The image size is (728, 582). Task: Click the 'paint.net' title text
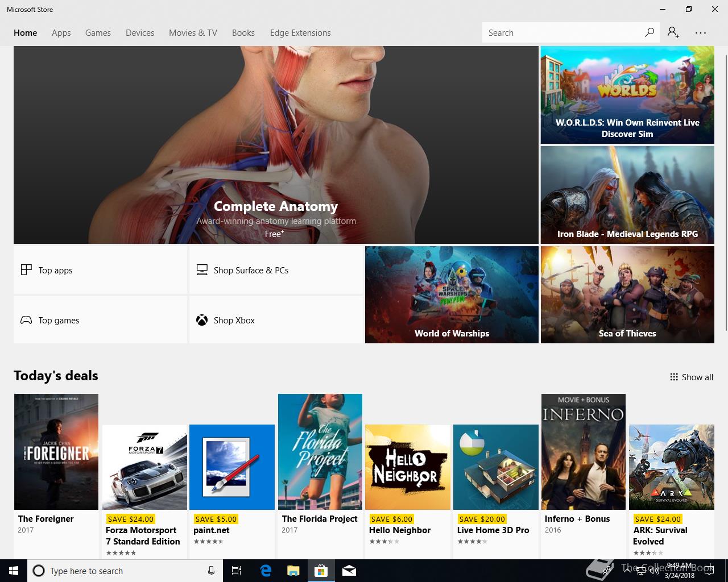(212, 530)
